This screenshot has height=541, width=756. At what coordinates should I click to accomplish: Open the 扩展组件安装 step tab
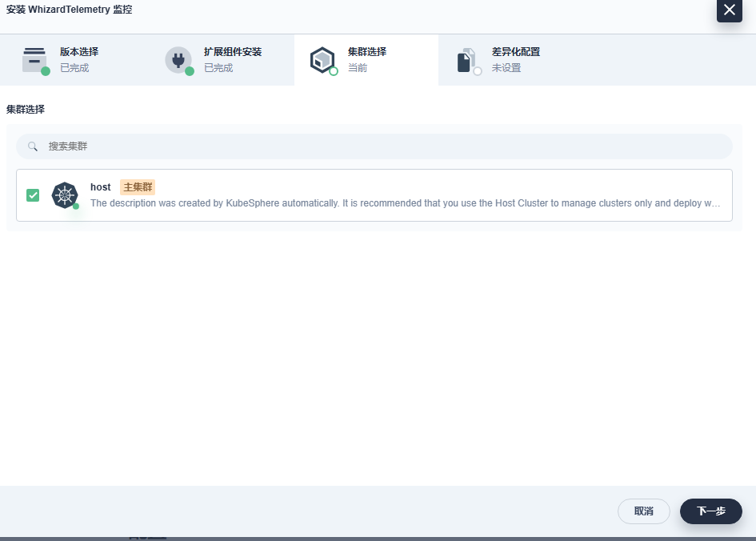pyautogui.click(x=222, y=60)
